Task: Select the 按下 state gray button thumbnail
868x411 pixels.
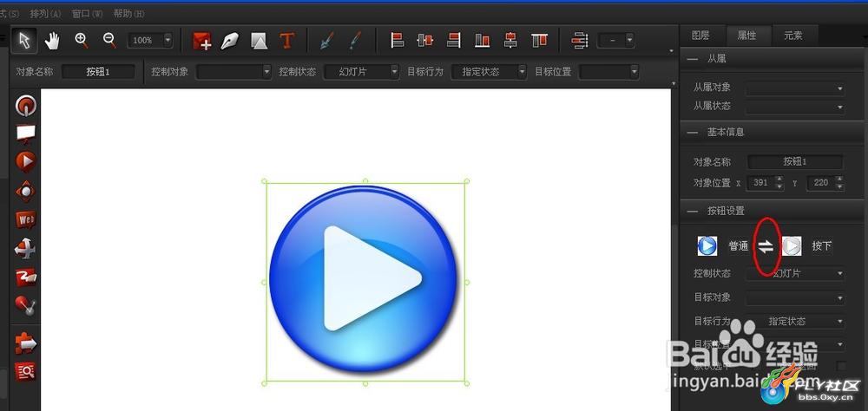Action: pyautogui.click(x=792, y=245)
